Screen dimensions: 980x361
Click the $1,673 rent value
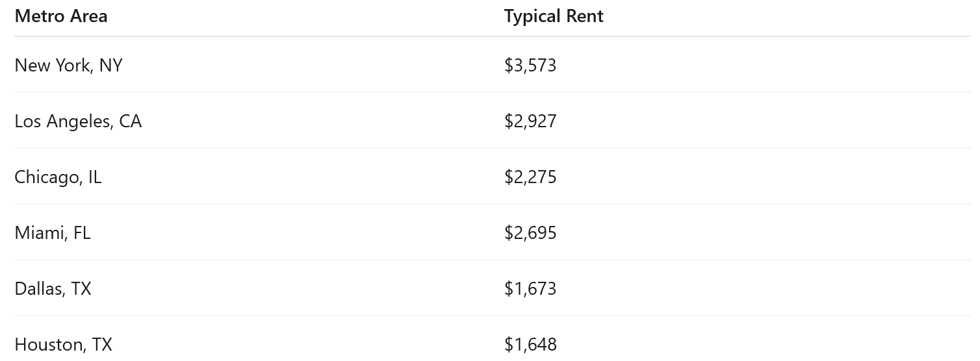tap(530, 289)
